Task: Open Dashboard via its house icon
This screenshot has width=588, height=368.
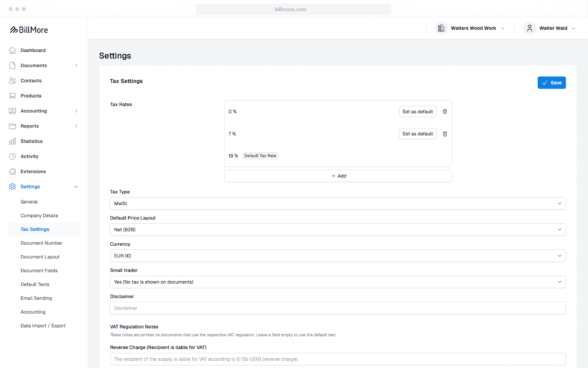Action: (x=12, y=50)
